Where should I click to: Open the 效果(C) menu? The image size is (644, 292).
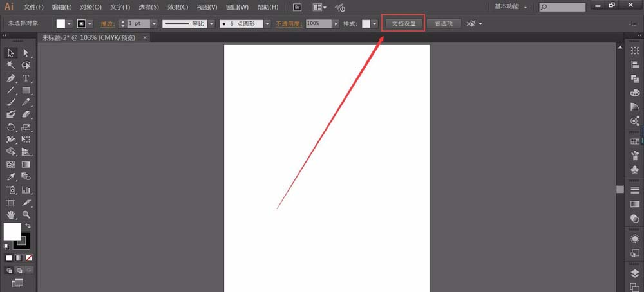tap(178, 7)
